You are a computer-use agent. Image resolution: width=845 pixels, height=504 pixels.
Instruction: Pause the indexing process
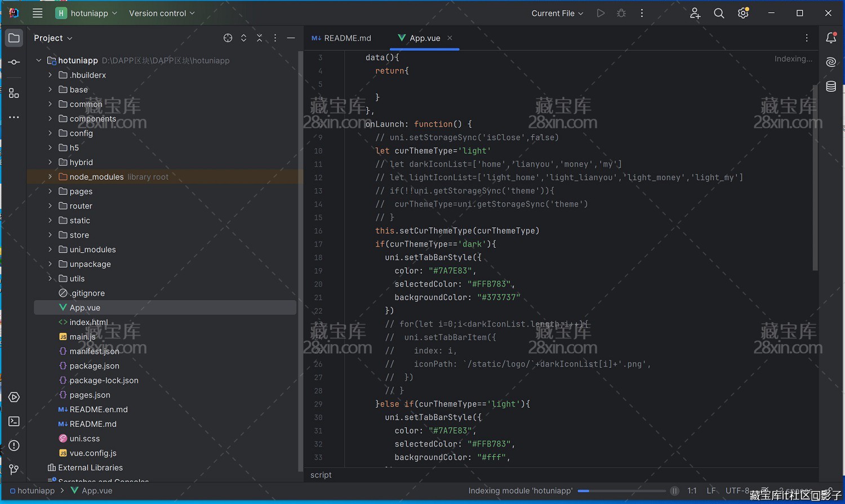674,491
